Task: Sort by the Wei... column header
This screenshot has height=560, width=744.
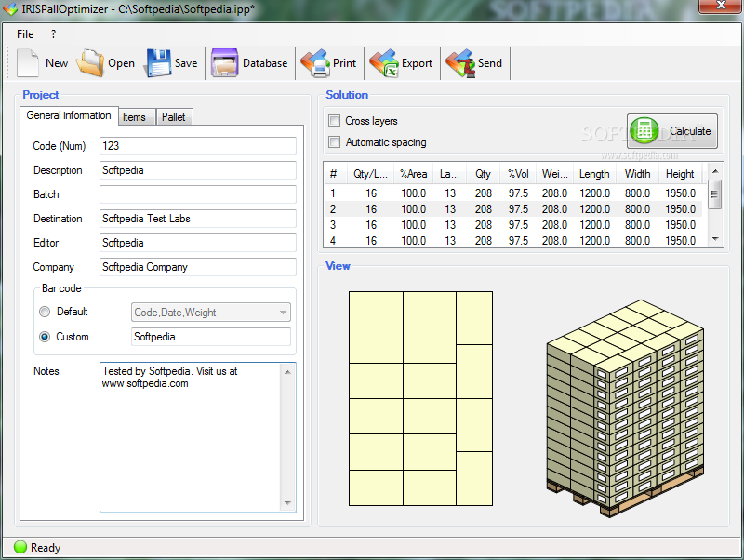Action: [554, 174]
